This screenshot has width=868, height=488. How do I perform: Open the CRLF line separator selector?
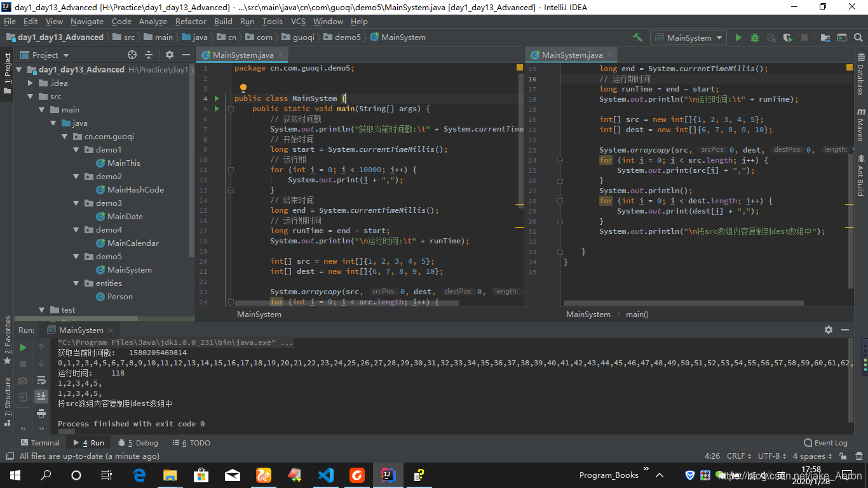(739, 456)
